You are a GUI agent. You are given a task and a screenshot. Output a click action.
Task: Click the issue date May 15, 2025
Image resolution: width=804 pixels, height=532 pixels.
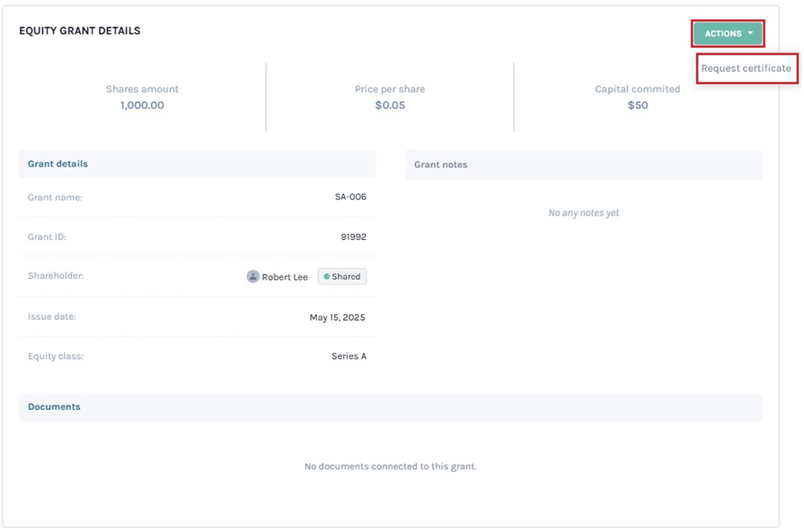[336, 318]
